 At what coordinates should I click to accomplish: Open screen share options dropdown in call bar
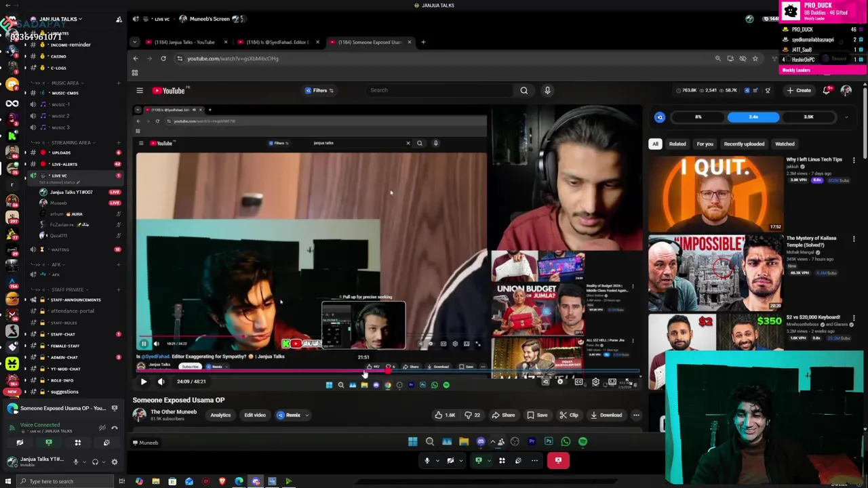(x=488, y=460)
